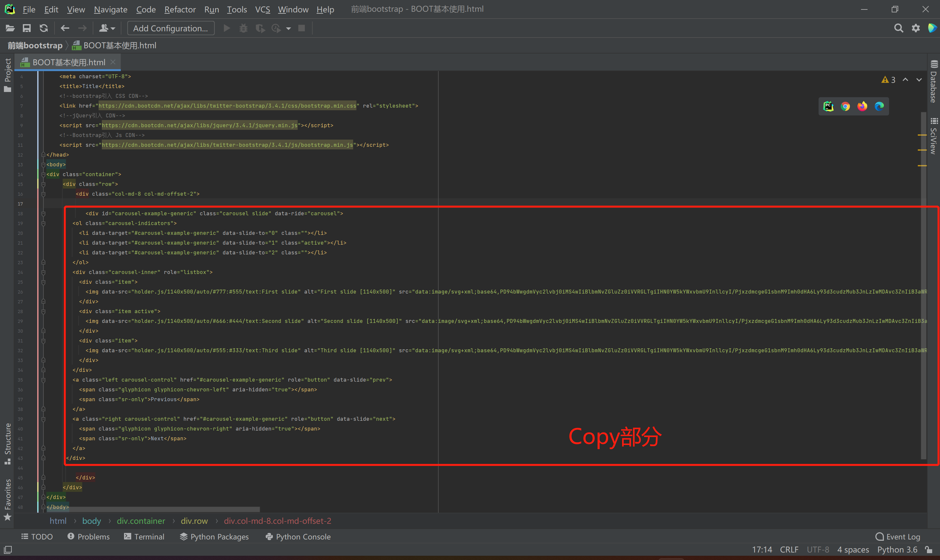Collapse div class="container" fold marker

(x=43, y=174)
